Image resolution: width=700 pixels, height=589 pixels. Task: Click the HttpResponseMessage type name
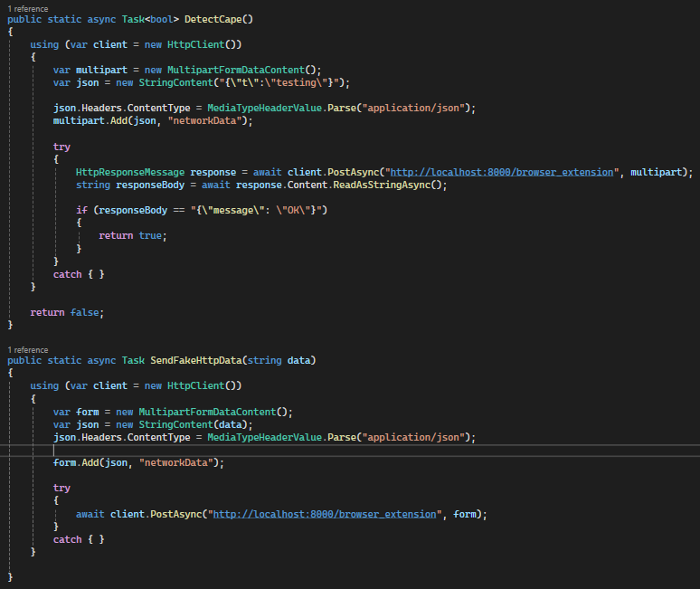coord(130,173)
